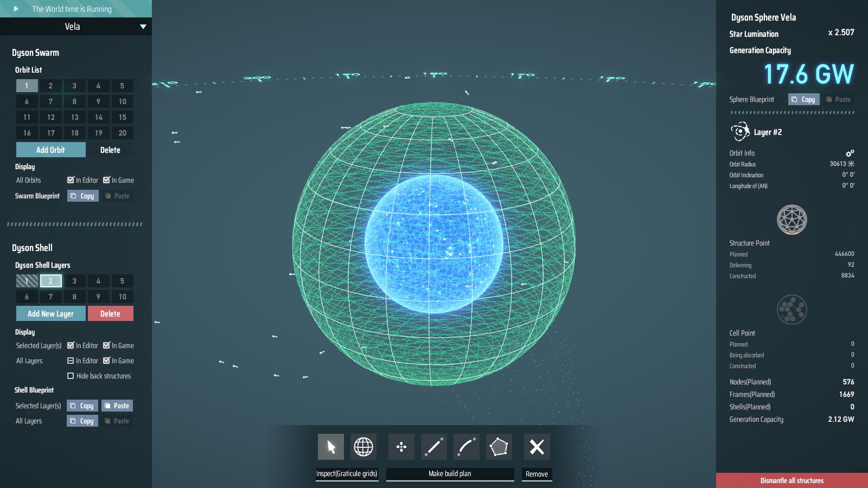The width and height of the screenshot is (868, 488).
Task: Toggle the graticule grid globe icon
Action: [x=363, y=447]
